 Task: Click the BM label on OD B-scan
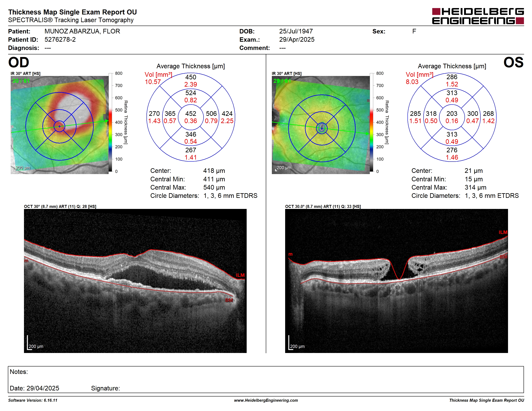tap(229, 300)
